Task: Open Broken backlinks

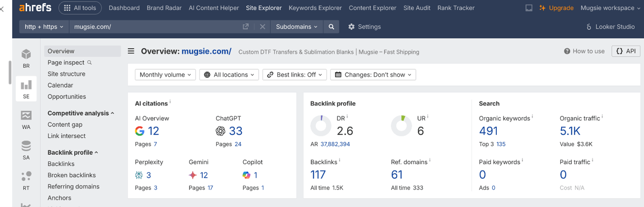Action: [72, 175]
